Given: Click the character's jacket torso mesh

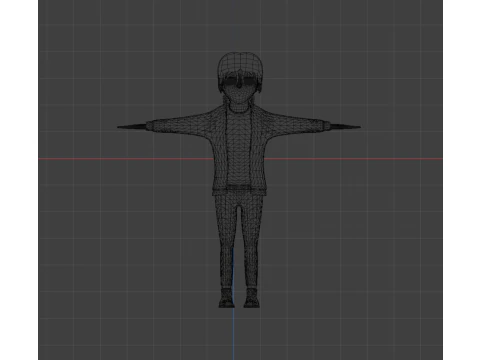Looking at the screenshot, I should click(x=239, y=150).
